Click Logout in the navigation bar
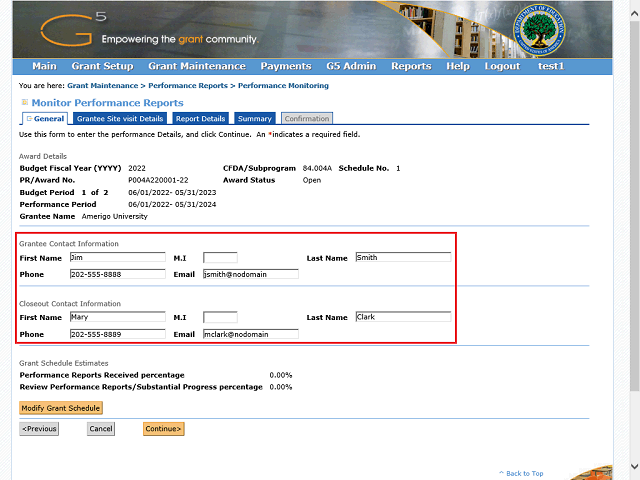 coord(502,66)
